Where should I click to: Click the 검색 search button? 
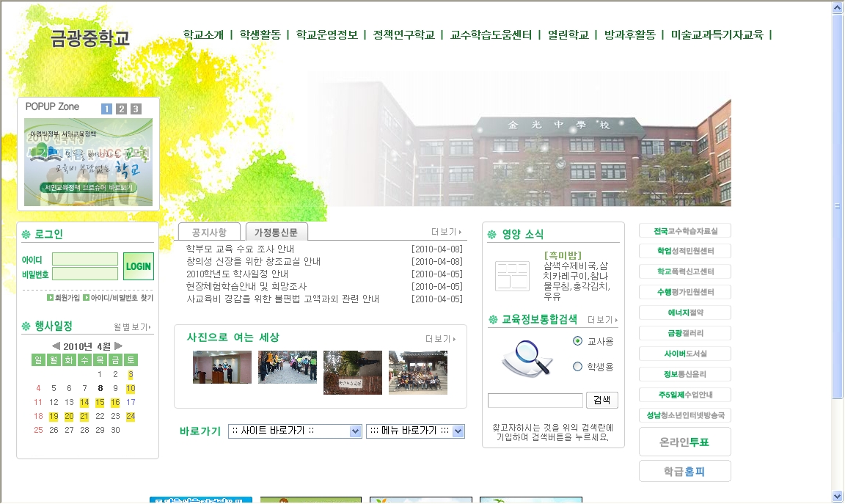601,401
